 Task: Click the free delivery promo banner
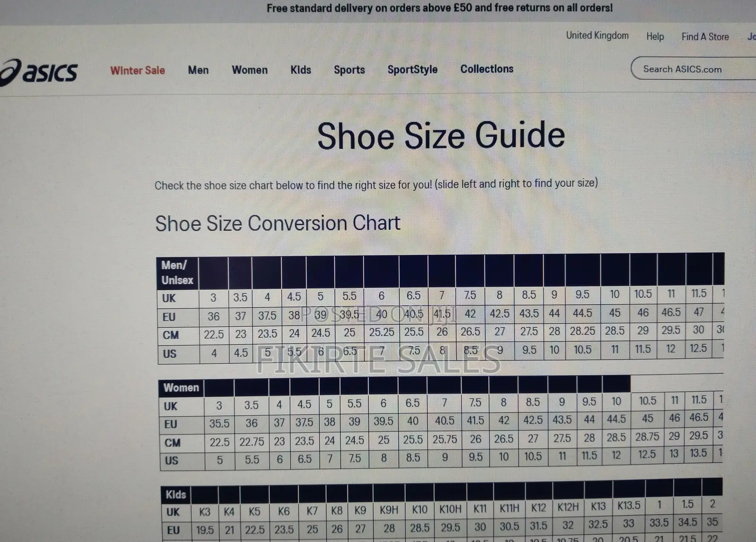point(439,8)
